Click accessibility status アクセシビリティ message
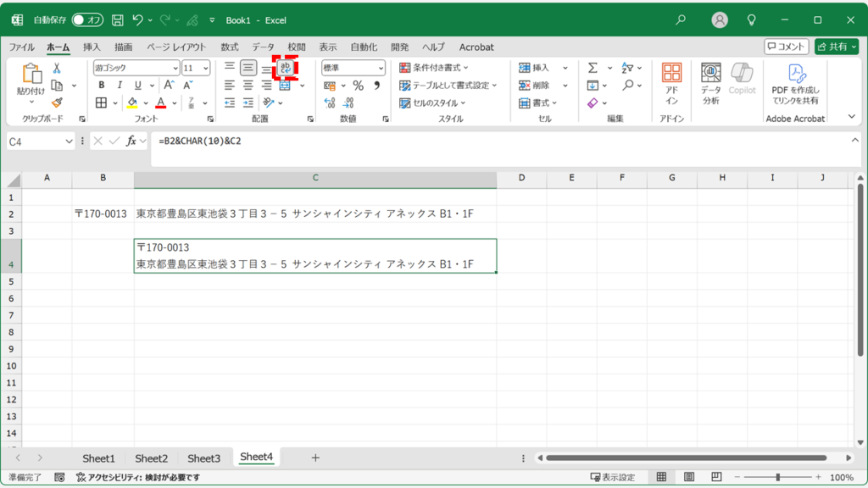Viewport: 868px width, 488px height. click(138, 477)
